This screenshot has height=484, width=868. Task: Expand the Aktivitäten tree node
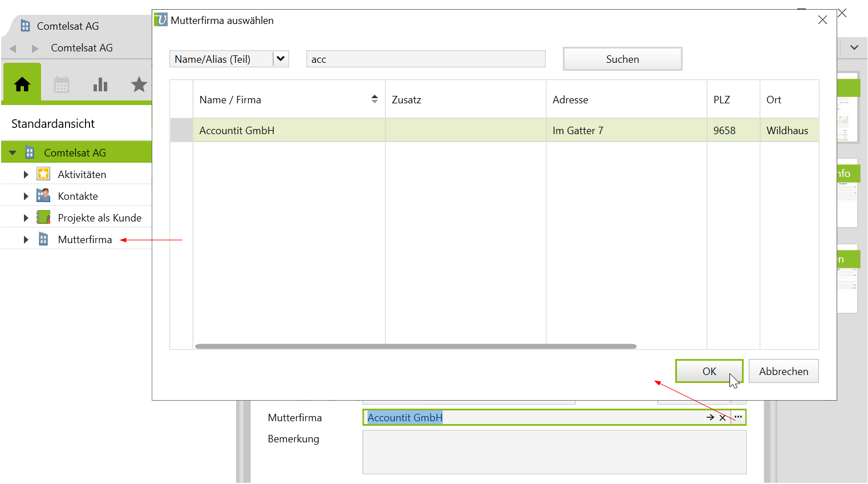click(x=26, y=175)
